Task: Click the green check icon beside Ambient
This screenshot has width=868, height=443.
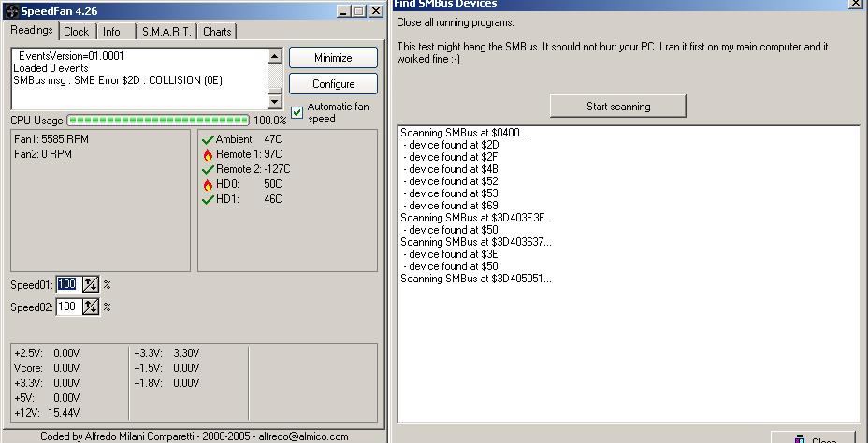Action: 209,140
